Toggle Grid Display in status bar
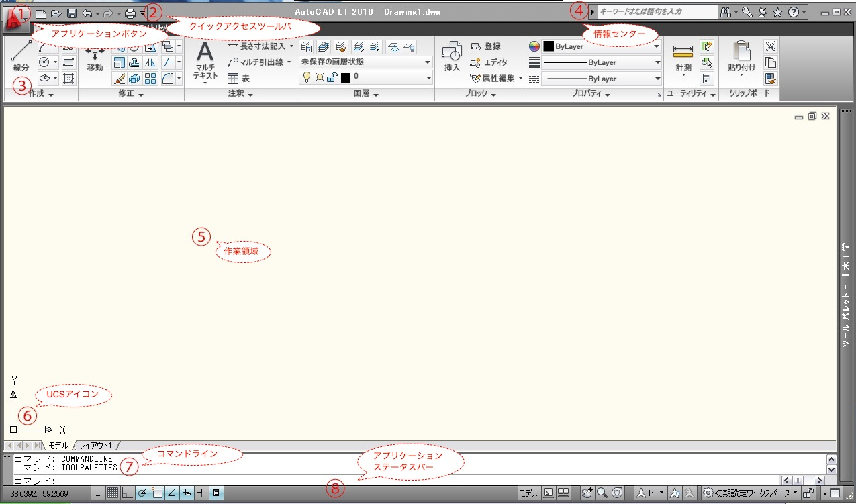The height and width of the screenshot is (504, 856). (x=113, y=493)
